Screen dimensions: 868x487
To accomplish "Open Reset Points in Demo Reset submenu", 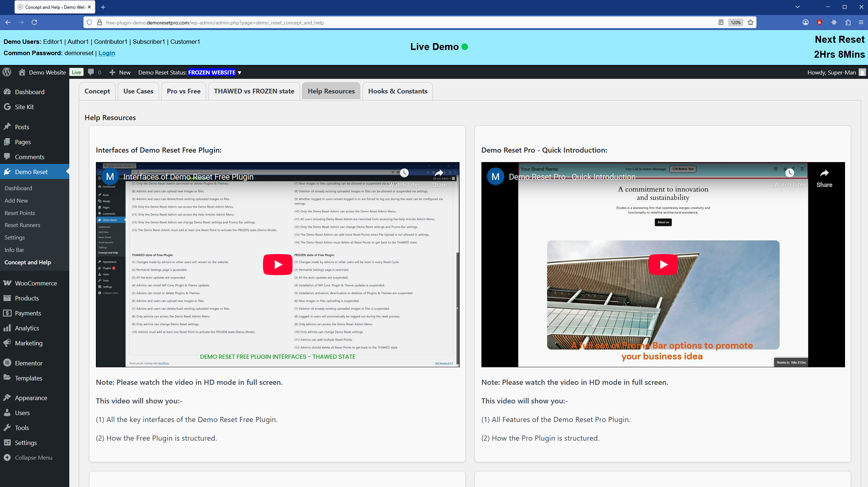I will 20,213.
